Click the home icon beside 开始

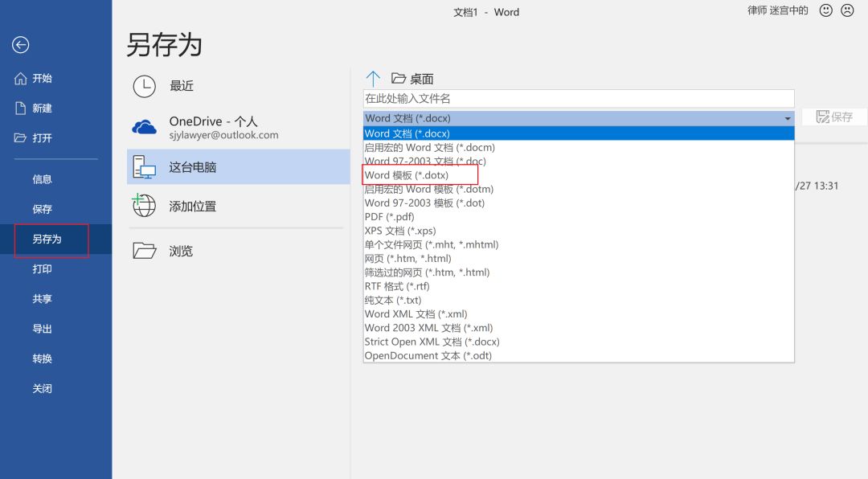(20, 79)
